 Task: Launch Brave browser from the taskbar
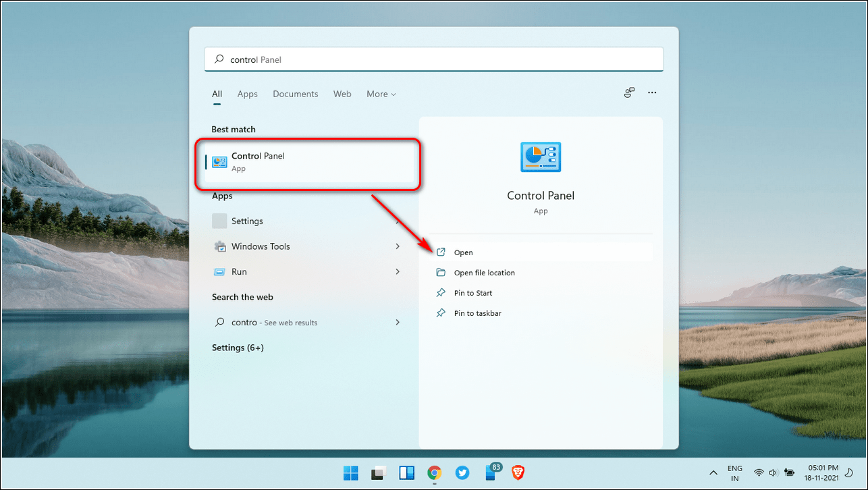click(518, 472)
